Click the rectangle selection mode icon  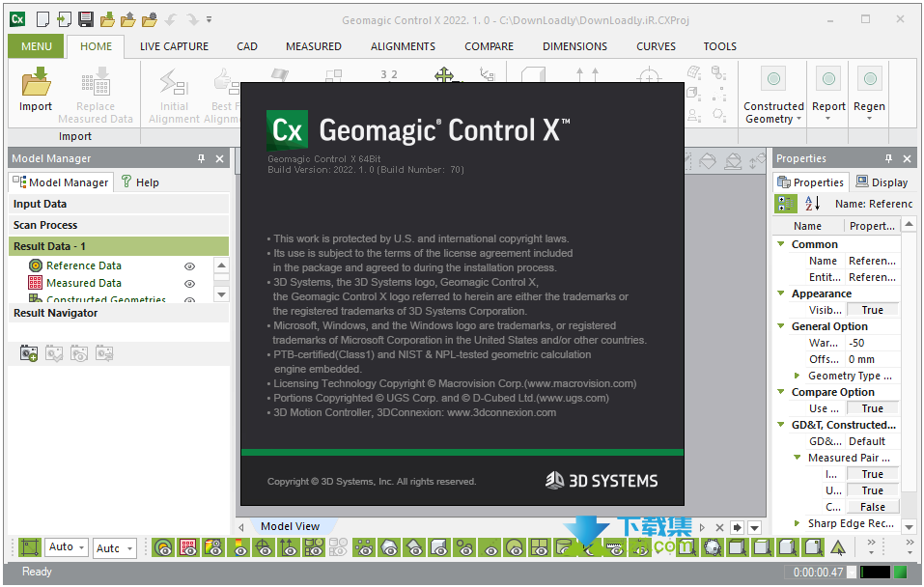[x=29, y=547]
